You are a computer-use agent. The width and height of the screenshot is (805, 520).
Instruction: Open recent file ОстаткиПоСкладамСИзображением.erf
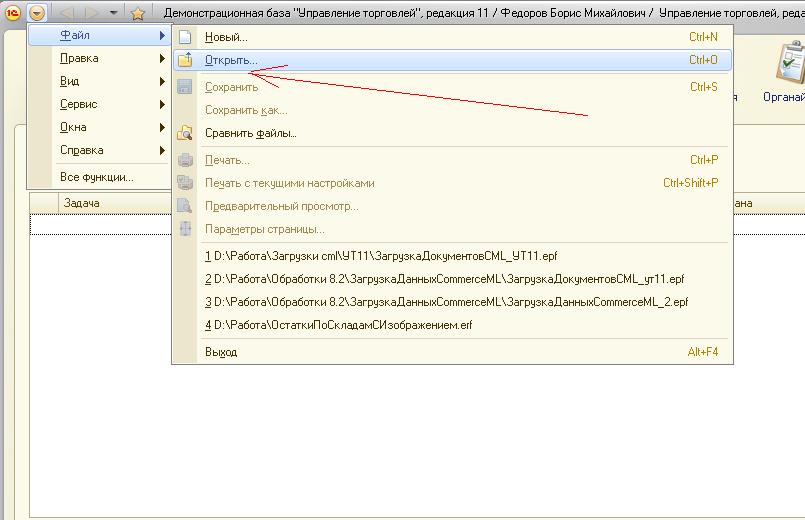tap(339, 325)
